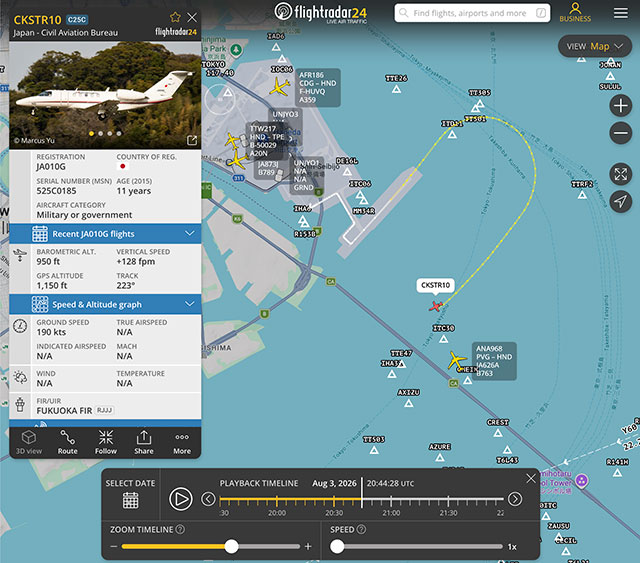Adjust the playback Speed slider handle
The height and width of the screenshot is (563, 640).
pos(337,546)
